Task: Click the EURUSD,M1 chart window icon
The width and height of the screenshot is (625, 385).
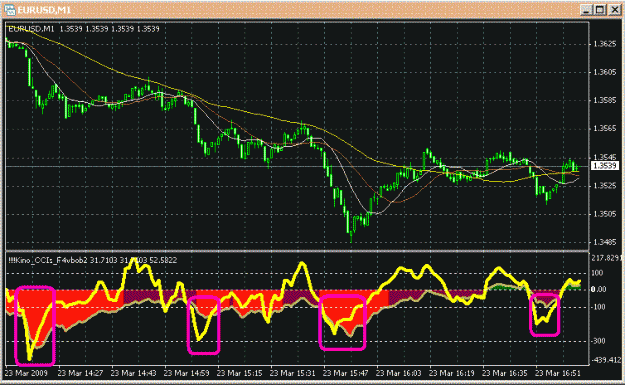Action: point(9,10)
